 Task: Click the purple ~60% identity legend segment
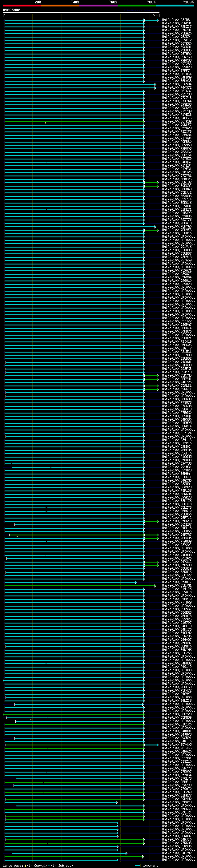coord(98,6)
